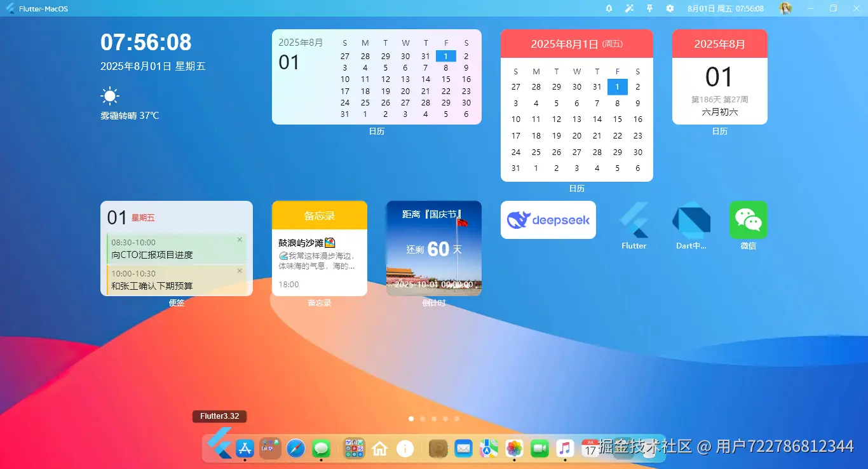The width and height of the screenshot is (868, 469).
Task: Click the user avatar in the top bar
Action: click(785, 8)
